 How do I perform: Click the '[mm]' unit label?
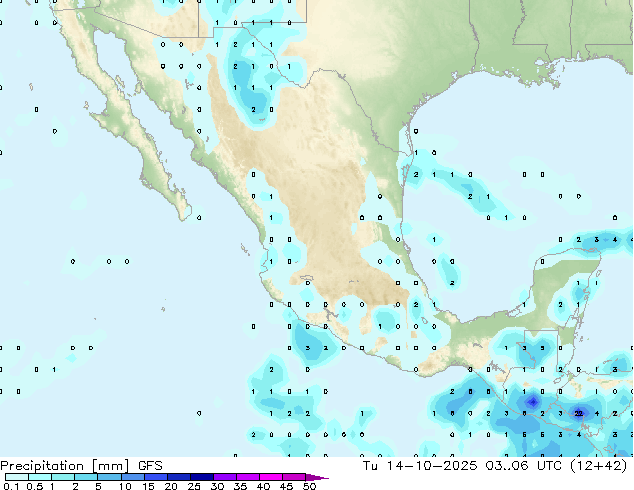click(111, 466)
